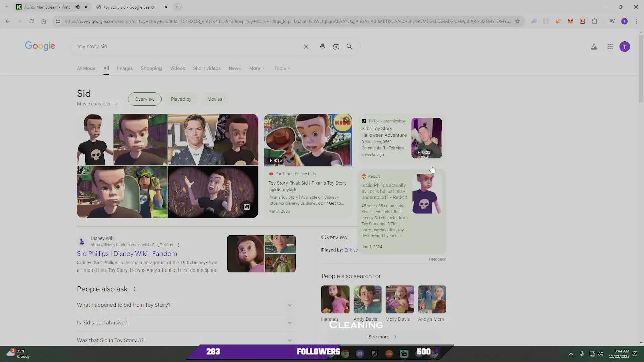Open a new browser tab

pos(178,7)
